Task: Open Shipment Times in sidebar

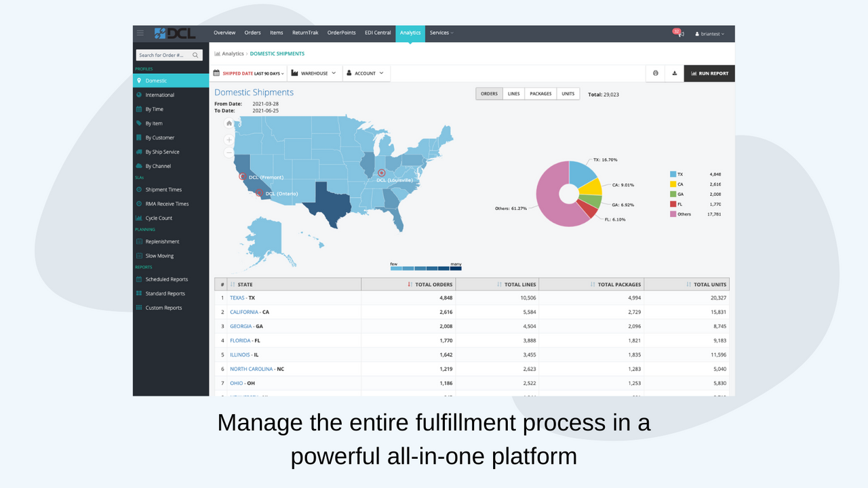Action: click(x=171, y=190)
